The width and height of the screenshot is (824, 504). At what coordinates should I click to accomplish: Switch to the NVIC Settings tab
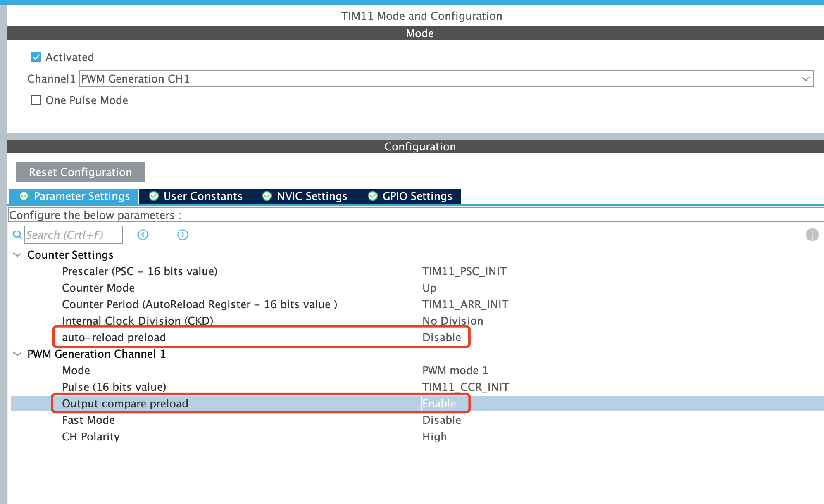(310, 196)
